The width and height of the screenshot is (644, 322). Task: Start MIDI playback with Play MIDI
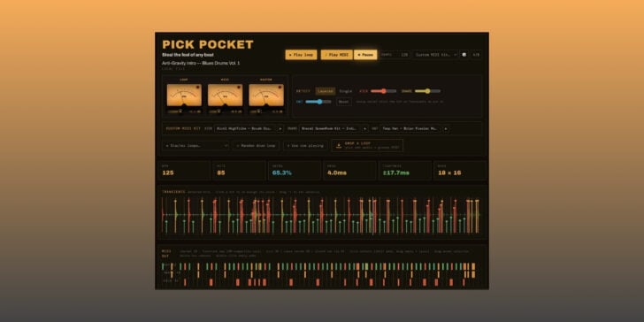[x=336, y=55]
